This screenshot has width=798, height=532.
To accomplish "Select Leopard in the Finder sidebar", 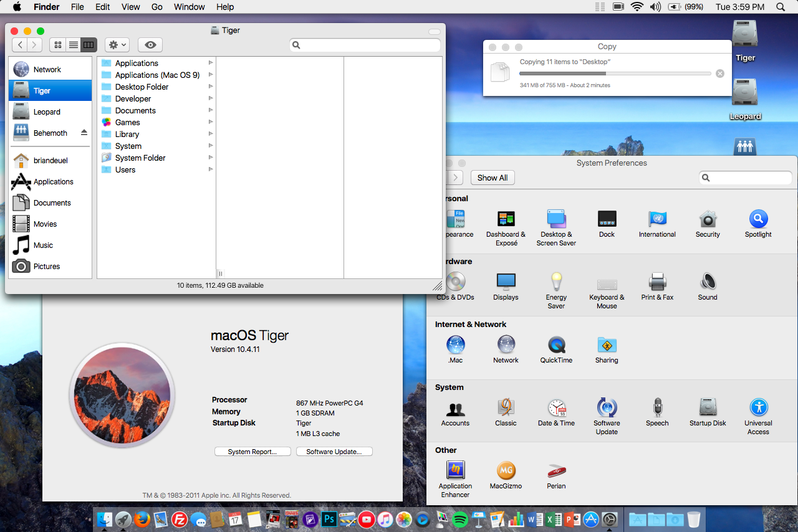I will point(50,112).
